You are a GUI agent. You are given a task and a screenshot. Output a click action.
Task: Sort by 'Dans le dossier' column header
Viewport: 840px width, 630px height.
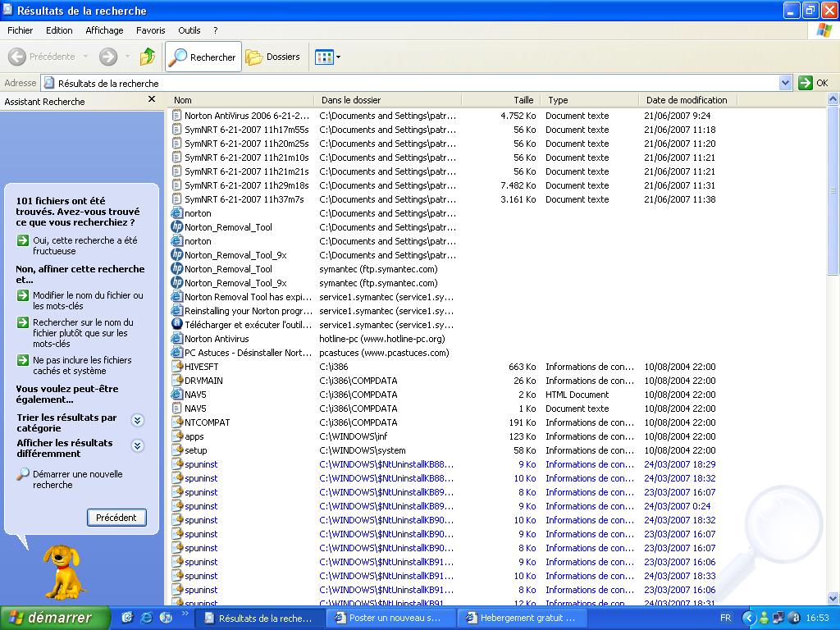(388, 100)
